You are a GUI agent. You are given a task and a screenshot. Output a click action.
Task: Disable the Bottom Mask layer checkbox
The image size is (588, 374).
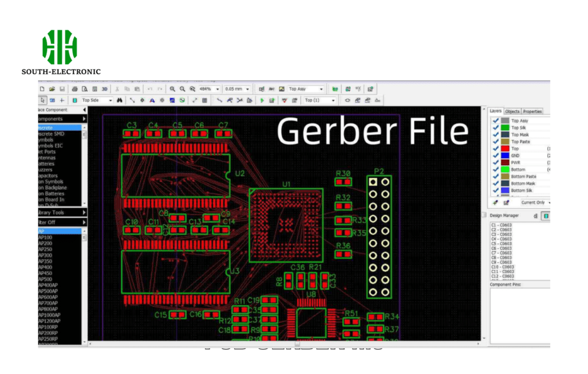(x=496, y=182)
